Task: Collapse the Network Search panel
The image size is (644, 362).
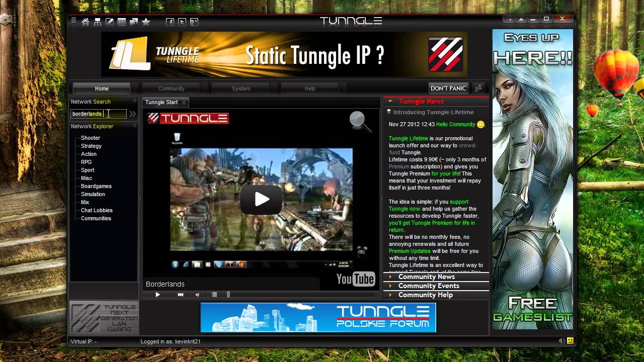Action: click(134, 102)
